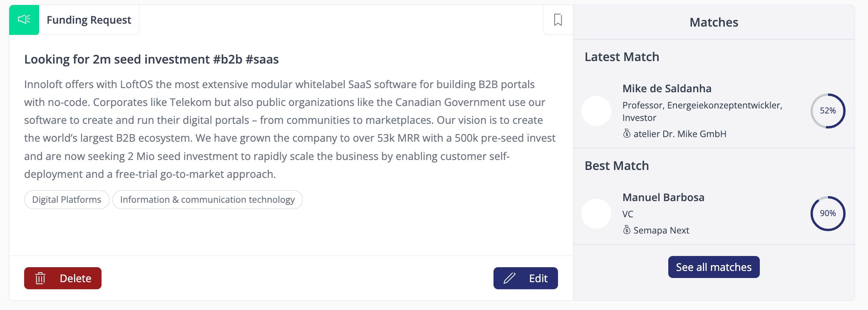Click the green megaphone announcement icon
The image size is (868, 310).
tap(24, 20)
